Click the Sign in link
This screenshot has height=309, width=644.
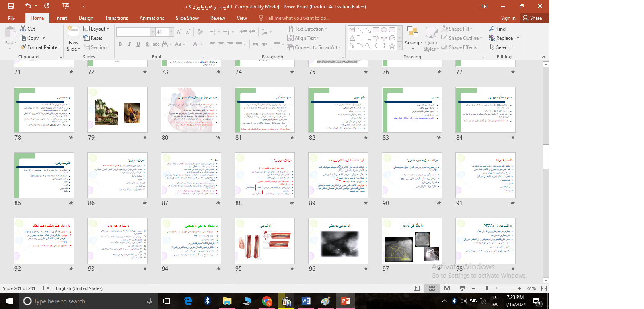[x=508, y=18]
